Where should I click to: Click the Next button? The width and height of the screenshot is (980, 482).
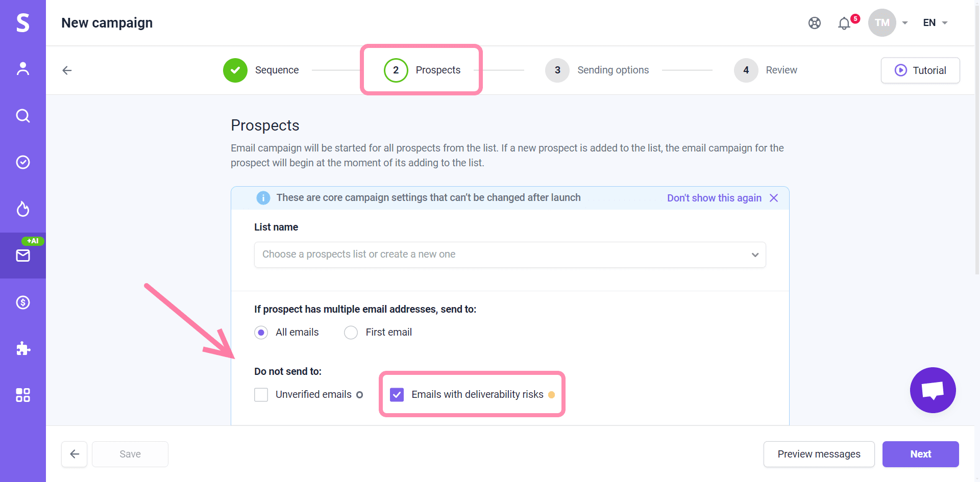[921, 454]
